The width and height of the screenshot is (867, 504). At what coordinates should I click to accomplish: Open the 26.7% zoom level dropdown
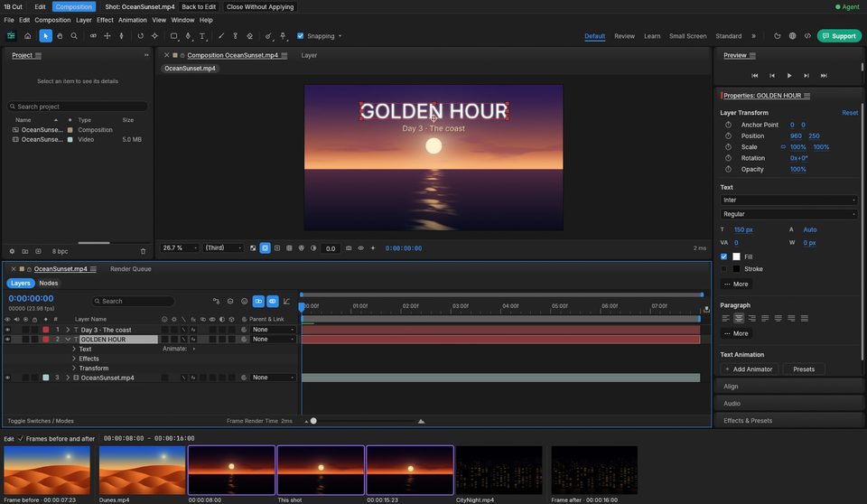point(179,247)
